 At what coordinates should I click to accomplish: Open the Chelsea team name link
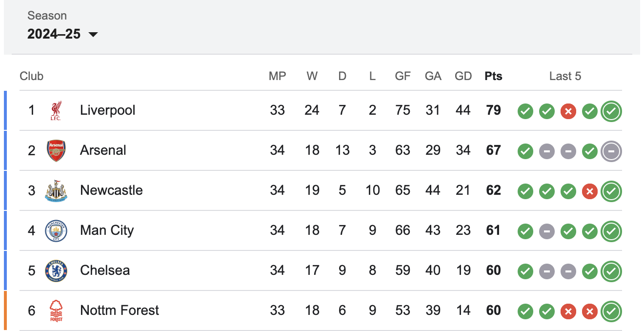(x=105, y=270)
